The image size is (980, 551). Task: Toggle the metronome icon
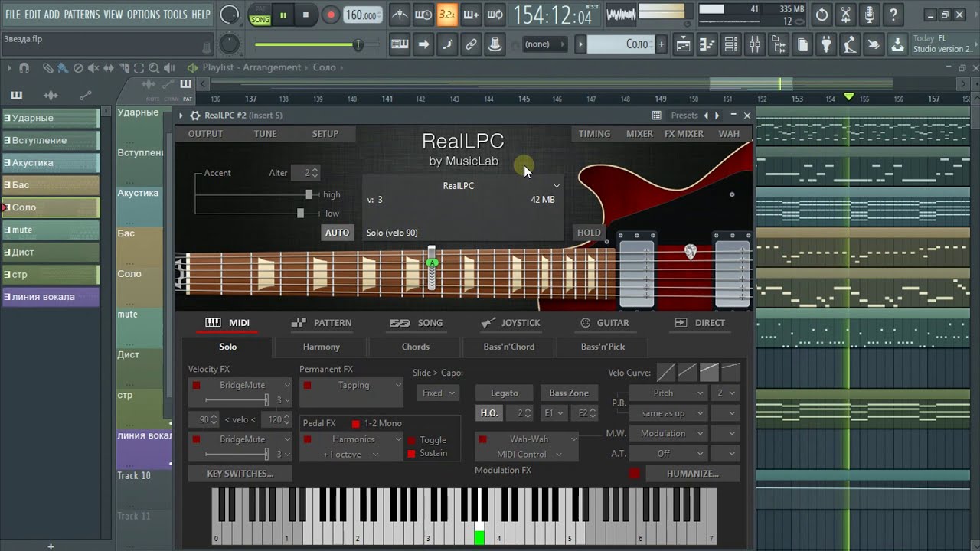[399, 15]
